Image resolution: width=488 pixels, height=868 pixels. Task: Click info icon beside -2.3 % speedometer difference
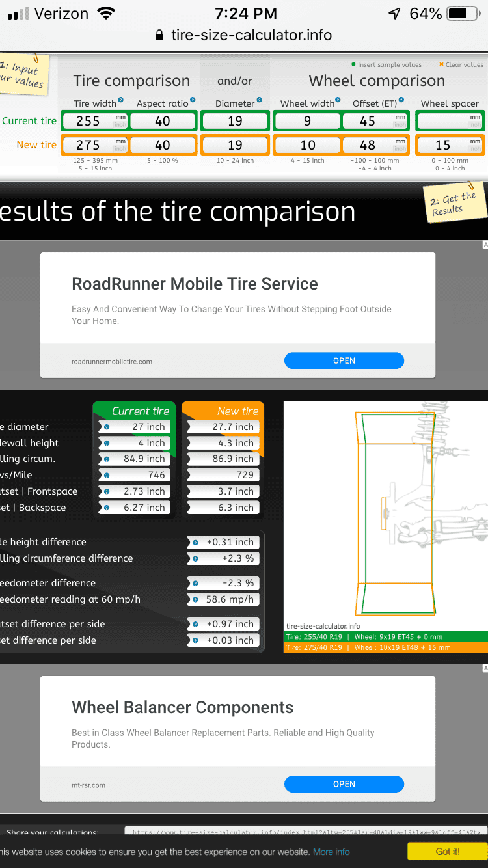195,583
